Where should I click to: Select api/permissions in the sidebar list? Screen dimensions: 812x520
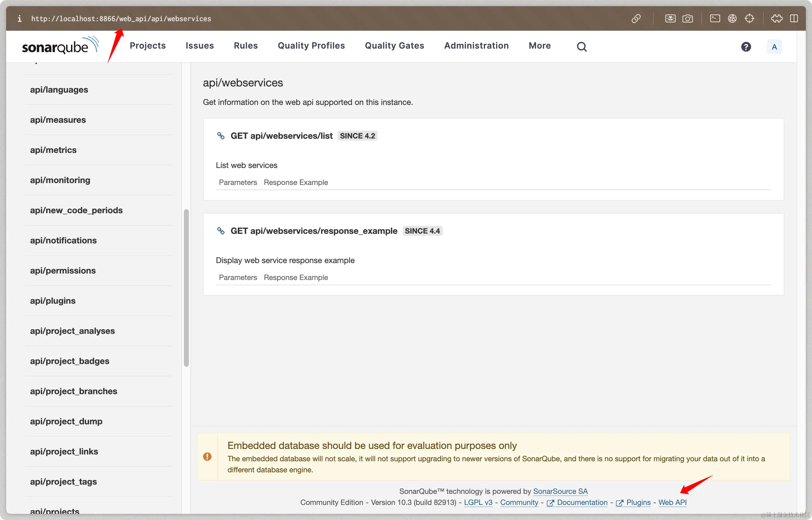63,270
